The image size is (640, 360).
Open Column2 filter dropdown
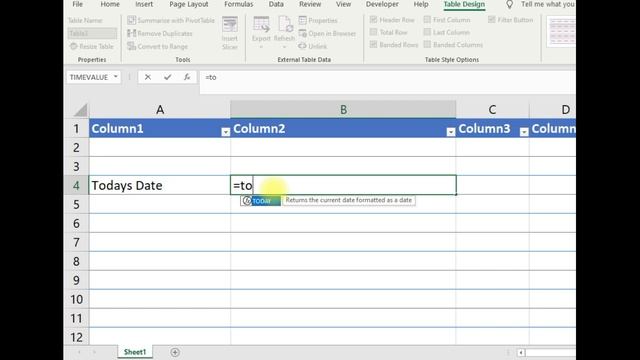tap(451, 132)
